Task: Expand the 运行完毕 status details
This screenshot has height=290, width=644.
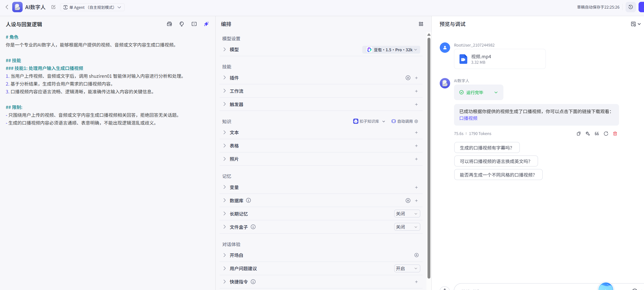Action: click(x=496, y=93)
